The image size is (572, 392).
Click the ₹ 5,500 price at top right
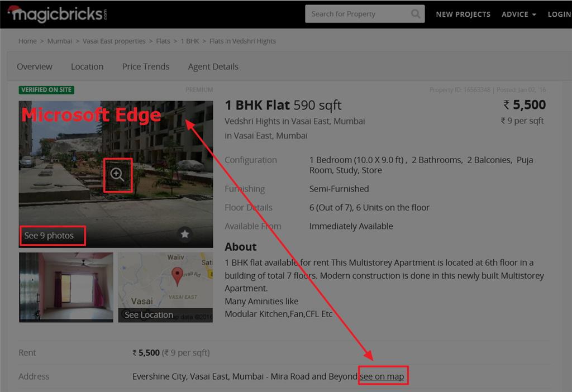[524, 105]
